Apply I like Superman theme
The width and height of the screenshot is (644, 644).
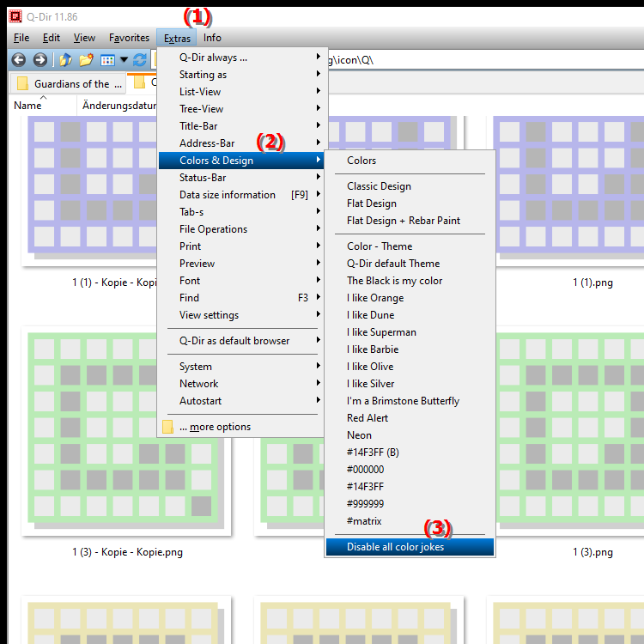pos(410,332)
